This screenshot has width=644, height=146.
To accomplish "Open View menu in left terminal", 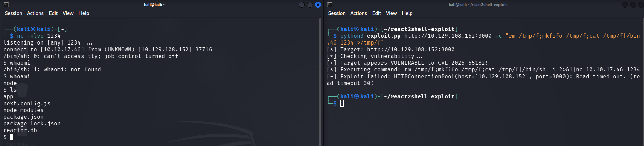I will pyautogui.click(x=68, y=13).
